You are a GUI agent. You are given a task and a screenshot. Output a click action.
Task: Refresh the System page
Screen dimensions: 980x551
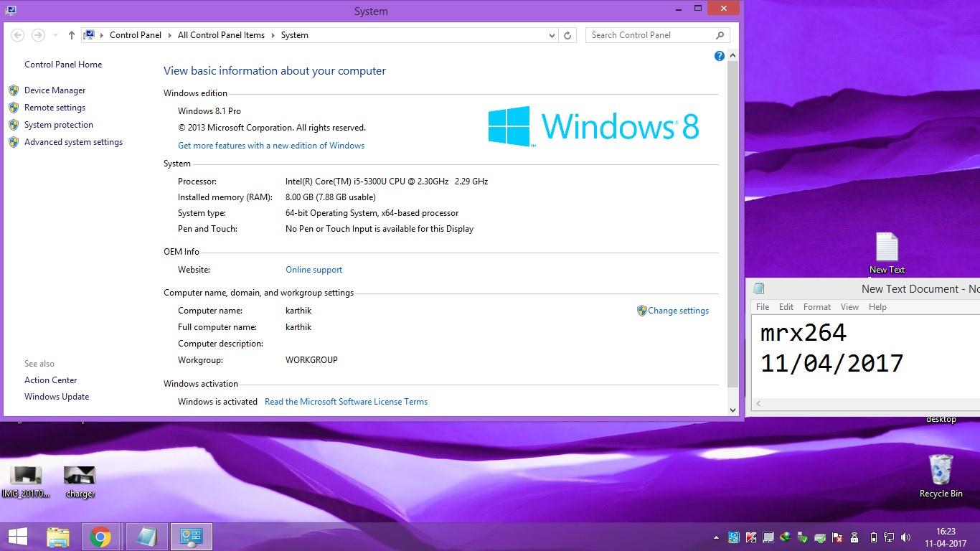567,35
